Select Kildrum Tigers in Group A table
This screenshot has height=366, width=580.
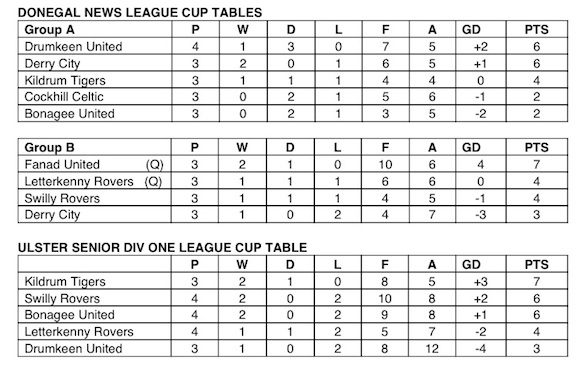click(65, 80)
